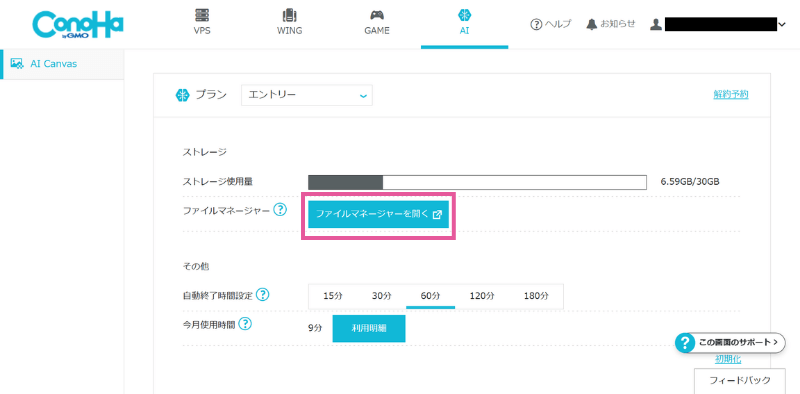Screen dimensions: 800x394
Task: Set auto-shutdown time to 30分
Action: 381,296
